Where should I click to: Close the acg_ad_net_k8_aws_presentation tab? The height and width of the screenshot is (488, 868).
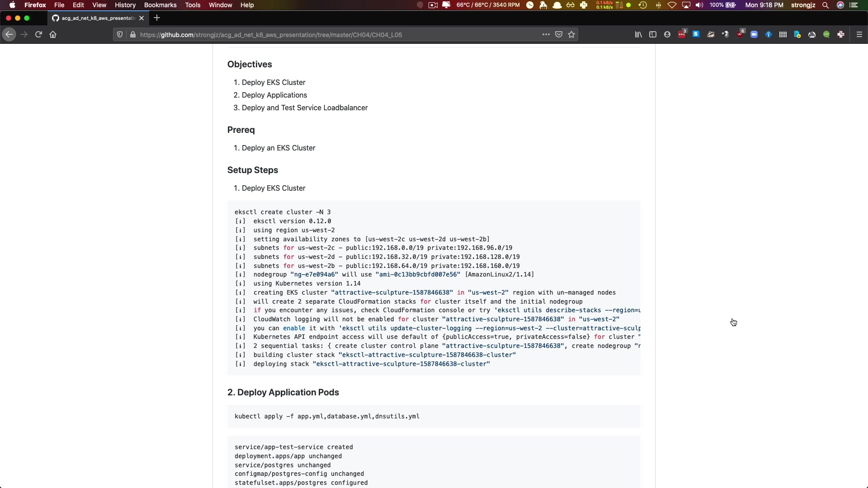pos(142,18)
